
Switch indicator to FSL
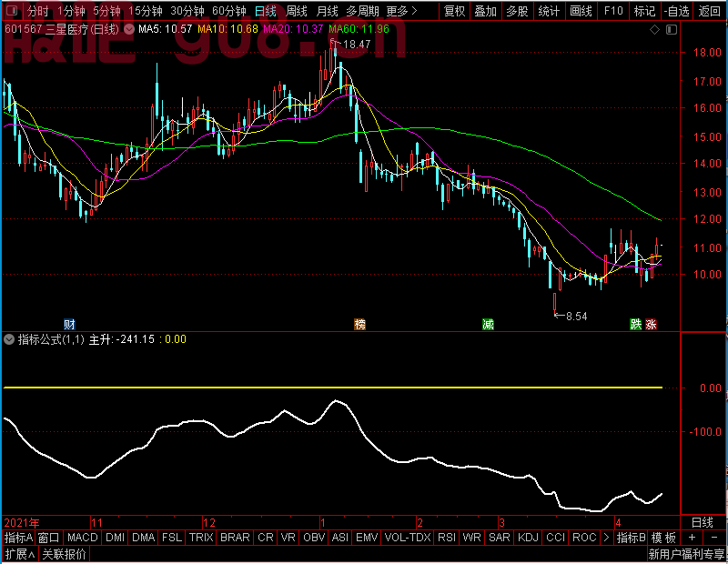point(172,538)
